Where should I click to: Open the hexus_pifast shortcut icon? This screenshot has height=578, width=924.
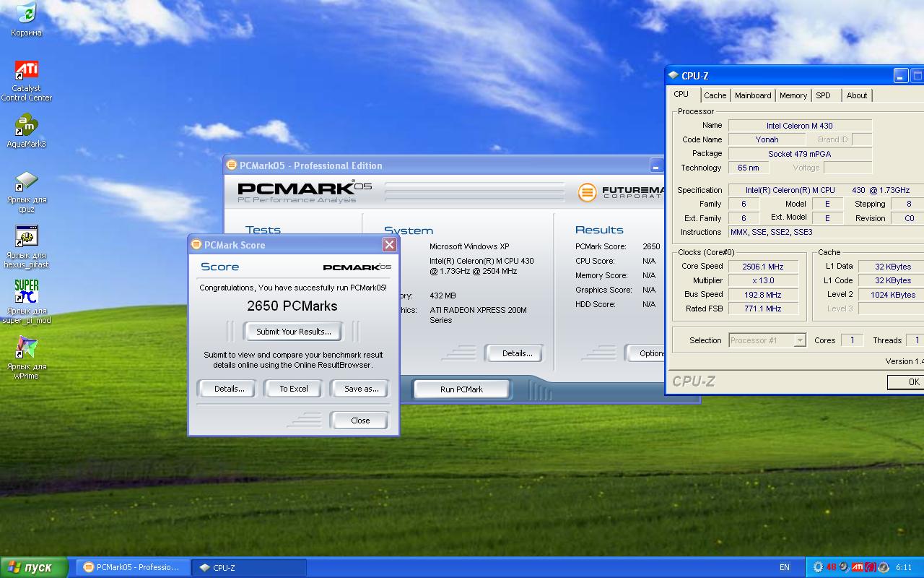point(26,247)
